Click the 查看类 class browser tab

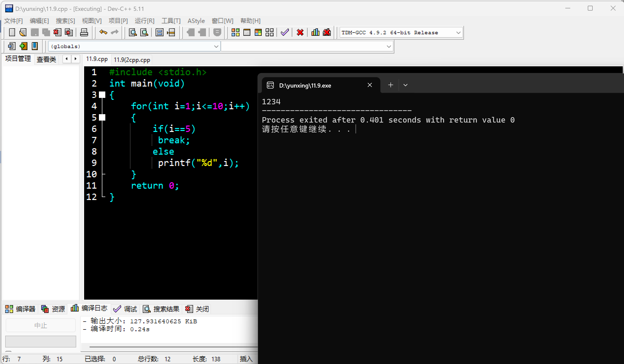tap(46, 59)
